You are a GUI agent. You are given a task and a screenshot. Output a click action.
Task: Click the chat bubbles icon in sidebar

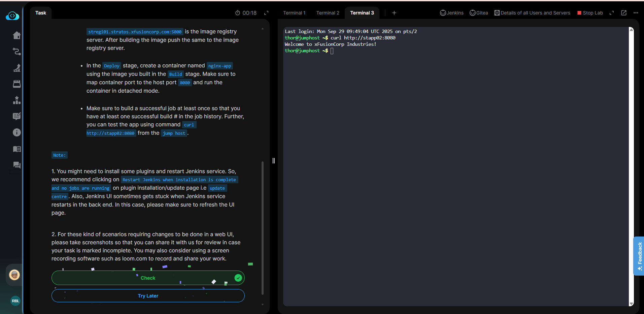[x=16, y=165]
